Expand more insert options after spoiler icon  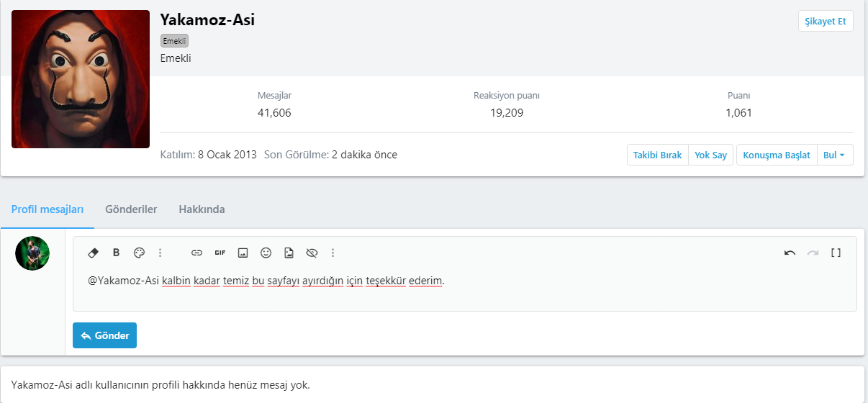[x=333, y=253]
